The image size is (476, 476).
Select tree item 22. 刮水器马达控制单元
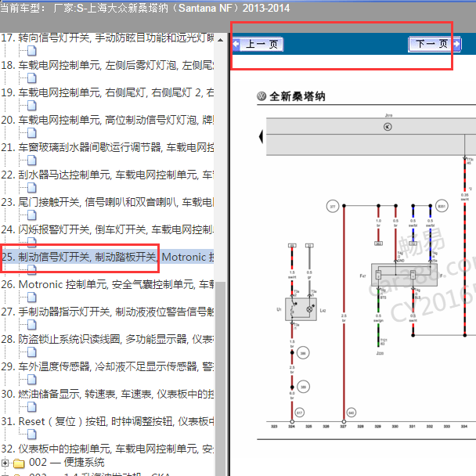pyautogui.click(x=107, y=175)
